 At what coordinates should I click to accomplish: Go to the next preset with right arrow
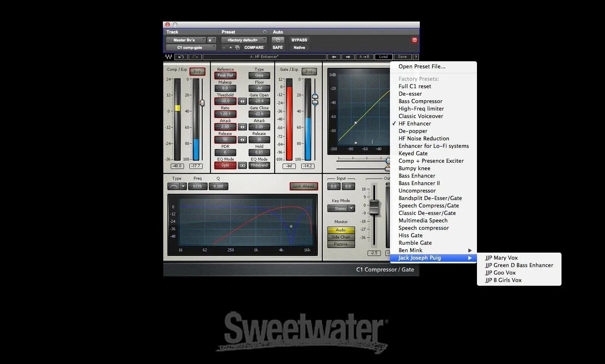click(348, 57)
